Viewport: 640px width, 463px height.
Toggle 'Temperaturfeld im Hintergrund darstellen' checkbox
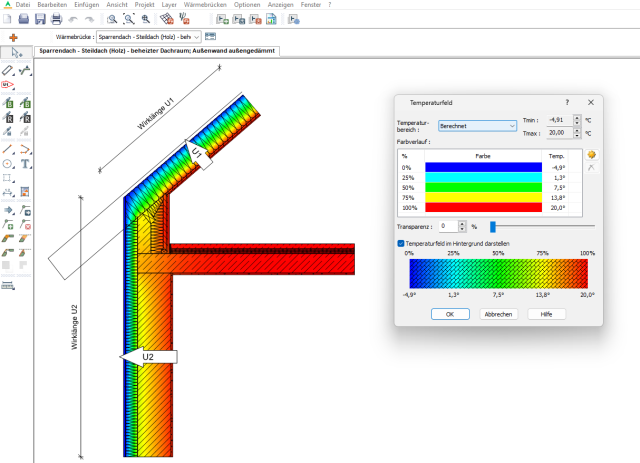coord(401,243)
